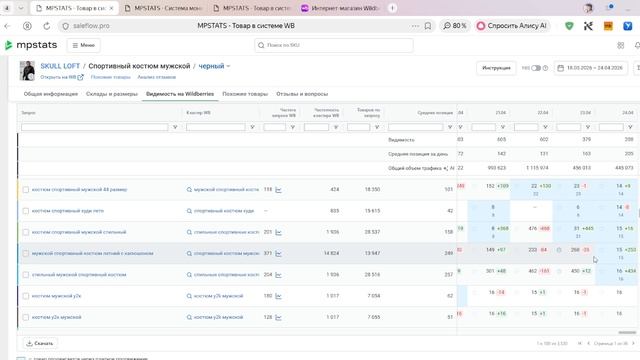
Task: Click the browser profile avatar
Action: tap(588, 8)
